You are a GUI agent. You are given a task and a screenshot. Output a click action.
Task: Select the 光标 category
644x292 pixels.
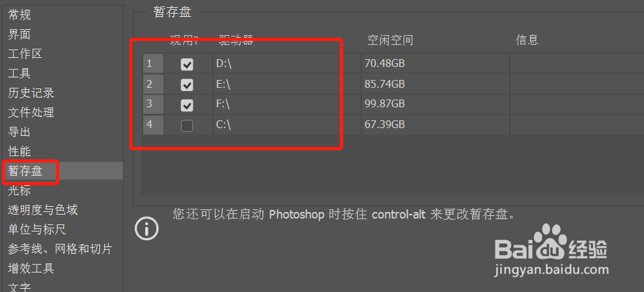tap(20, 191)
